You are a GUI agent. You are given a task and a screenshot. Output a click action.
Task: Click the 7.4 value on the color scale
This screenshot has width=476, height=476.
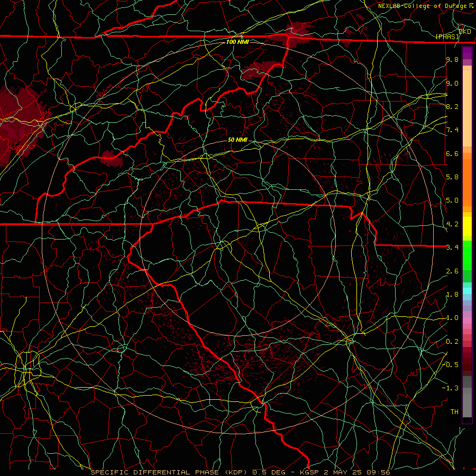452,130
